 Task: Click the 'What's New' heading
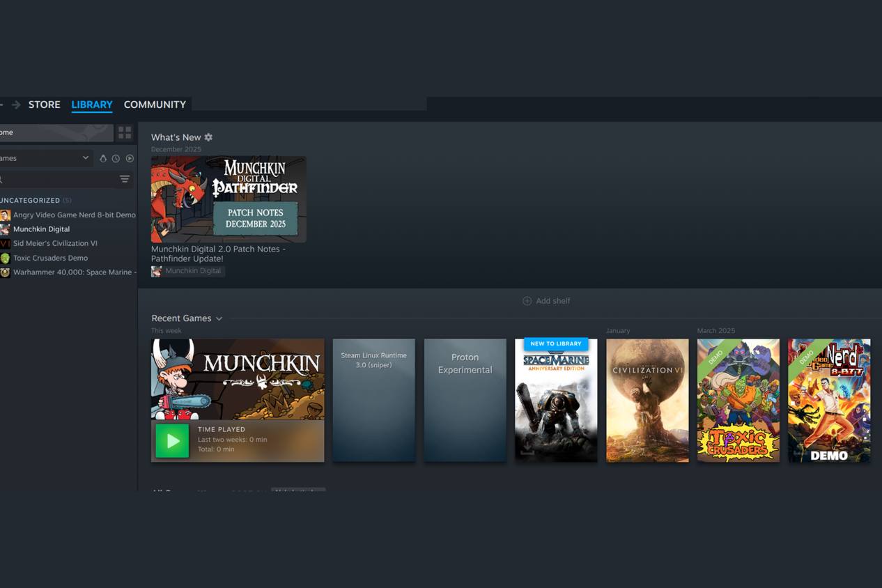(x=176, y=137)
